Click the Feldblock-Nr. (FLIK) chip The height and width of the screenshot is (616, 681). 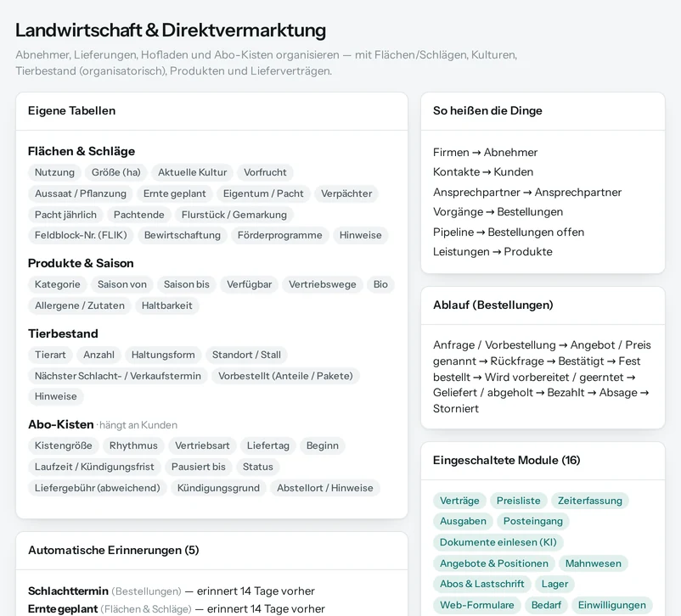click(81, 235)
